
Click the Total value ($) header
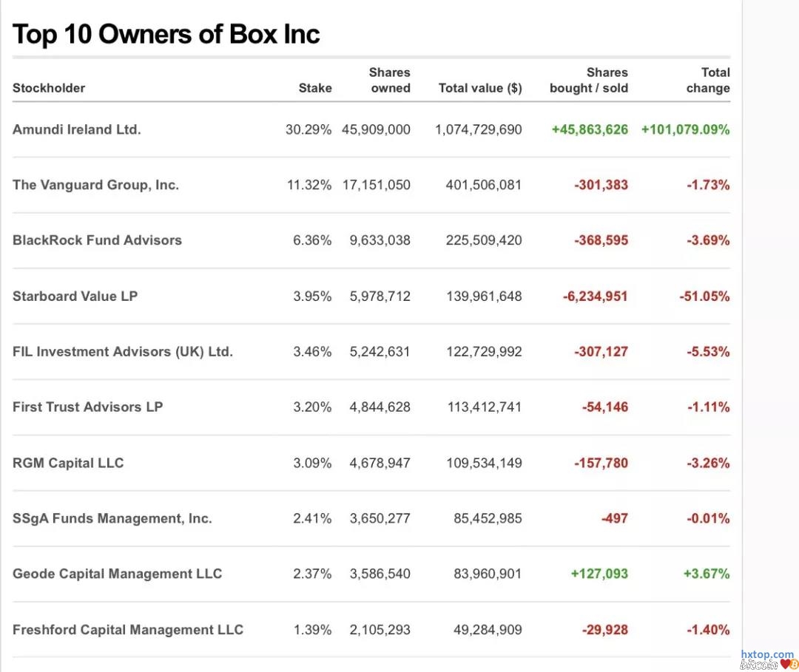[x=480, y=88]
